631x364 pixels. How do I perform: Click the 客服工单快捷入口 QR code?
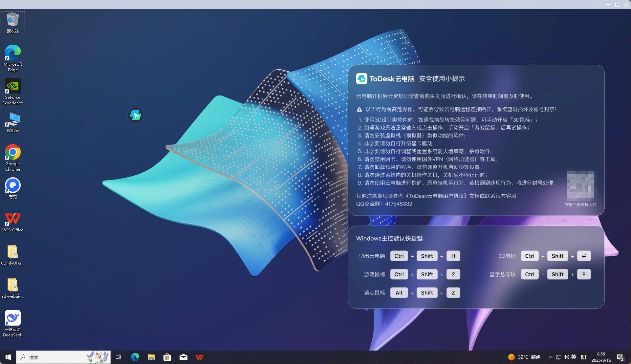tap(580, 186)
